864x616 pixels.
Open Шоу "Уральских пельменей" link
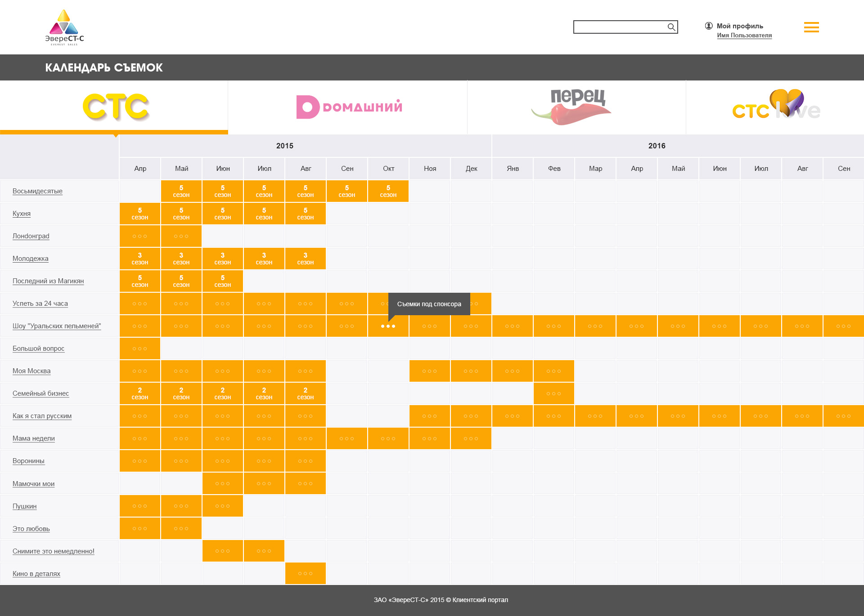point(57,326)
